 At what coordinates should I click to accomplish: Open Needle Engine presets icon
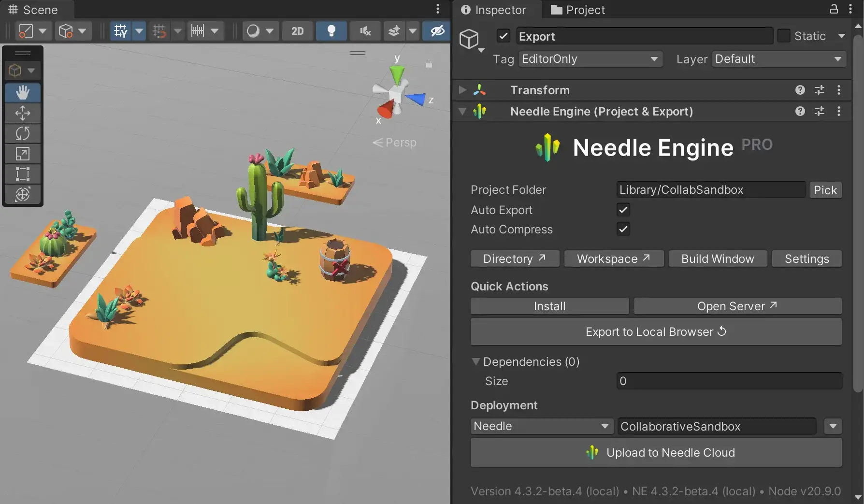(820, 111)
